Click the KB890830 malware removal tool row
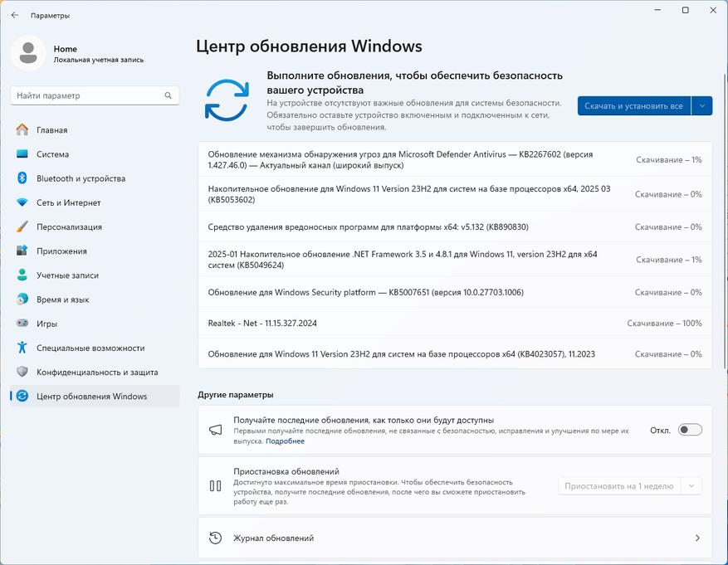Viewport: 728px width, 565px height. [x=455, y=226]
